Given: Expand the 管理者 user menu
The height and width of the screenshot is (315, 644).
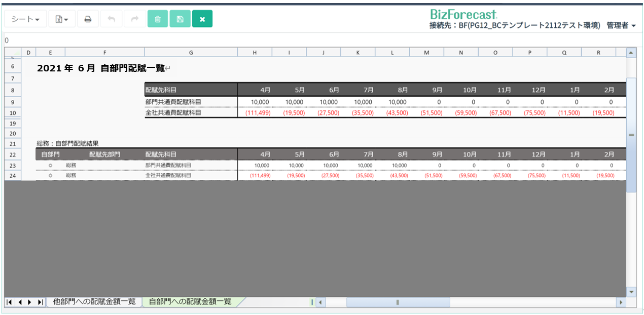Looking at the screenshot, I should click(621, 25).
